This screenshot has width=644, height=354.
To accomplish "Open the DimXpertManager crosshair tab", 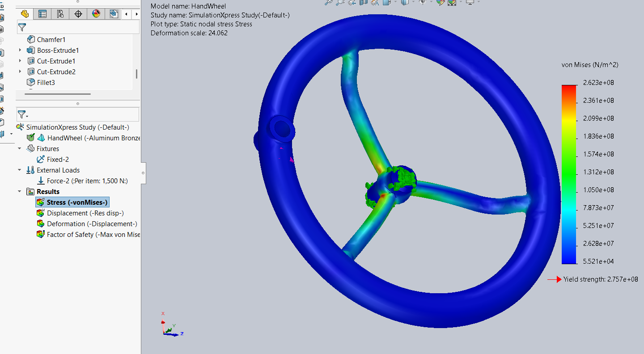I will tap(78, 14).
